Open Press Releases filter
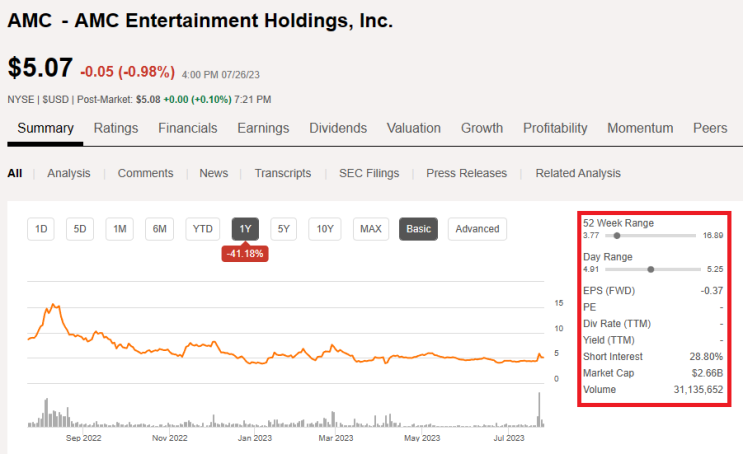743x454 pixels. click(466, 173)
